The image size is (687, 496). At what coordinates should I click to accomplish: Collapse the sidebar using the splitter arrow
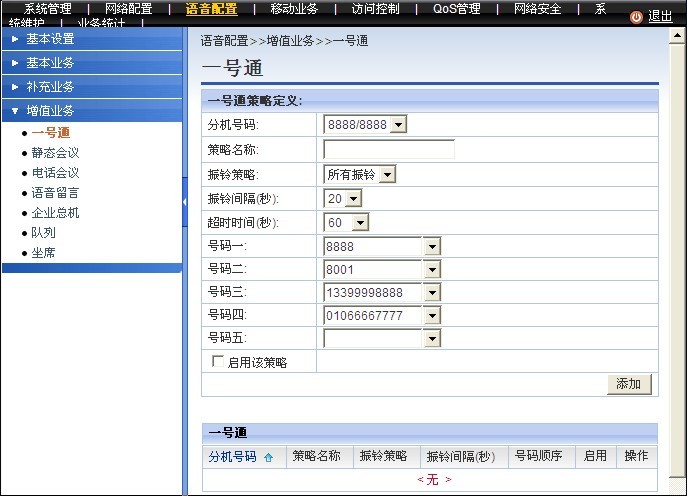[x=185, y=203]
